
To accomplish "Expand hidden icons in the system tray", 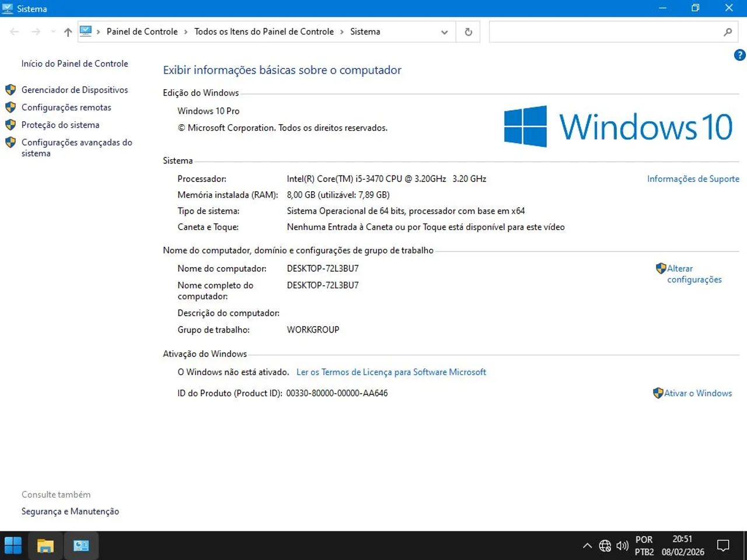I will [x=587, y=545].
